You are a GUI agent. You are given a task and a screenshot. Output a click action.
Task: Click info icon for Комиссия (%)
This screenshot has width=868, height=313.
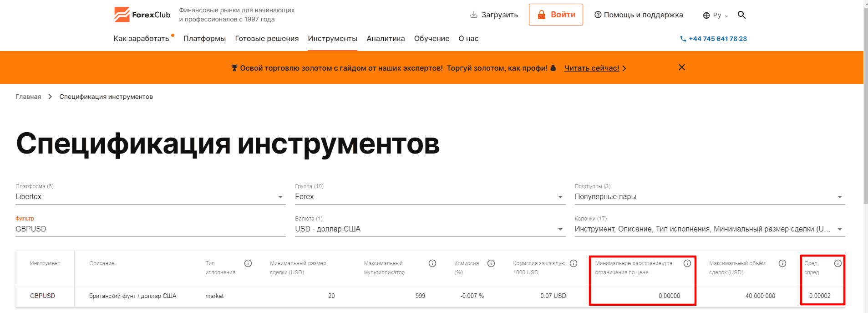click(x=491, y=263)
